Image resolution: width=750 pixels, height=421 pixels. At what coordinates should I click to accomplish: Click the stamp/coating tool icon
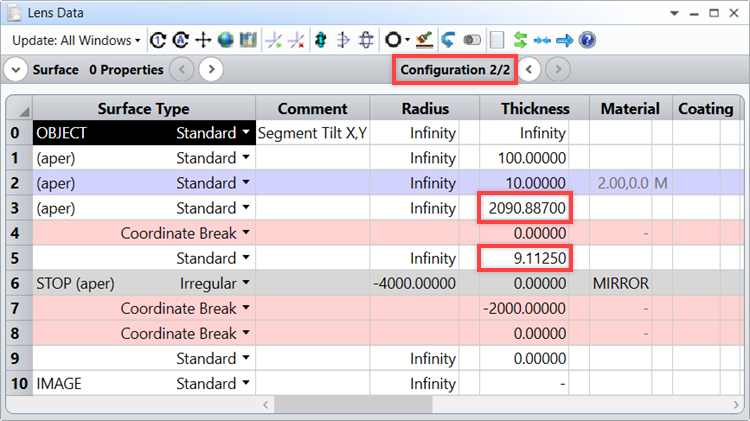pos(424,40)
